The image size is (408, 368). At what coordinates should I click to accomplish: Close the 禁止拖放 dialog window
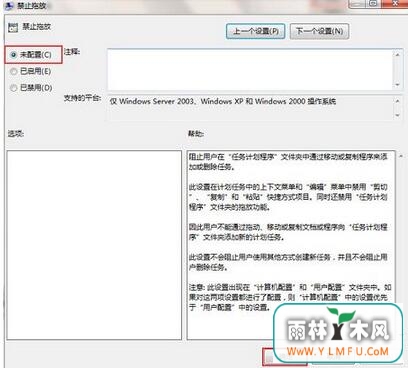pyautogui.click(x=395, y=4)
